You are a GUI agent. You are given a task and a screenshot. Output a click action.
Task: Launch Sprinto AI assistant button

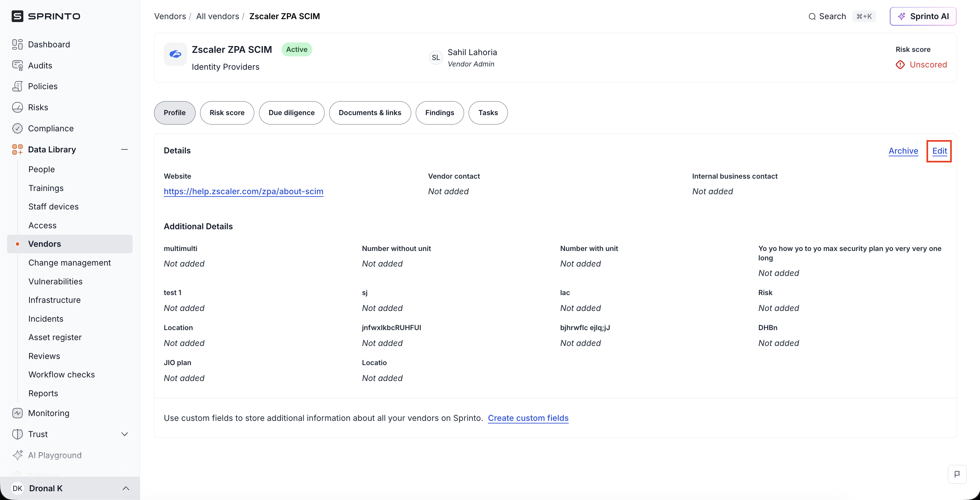pos(923,16)
